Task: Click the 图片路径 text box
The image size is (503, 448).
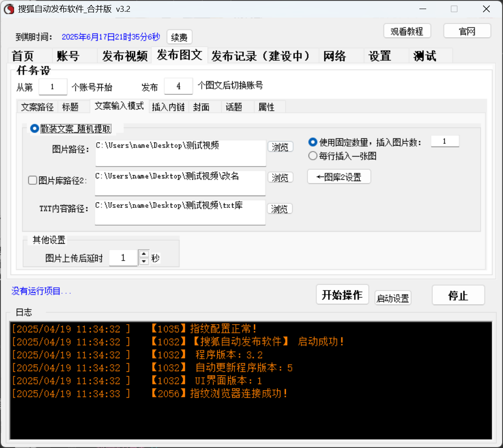Action: pos(180,153)
